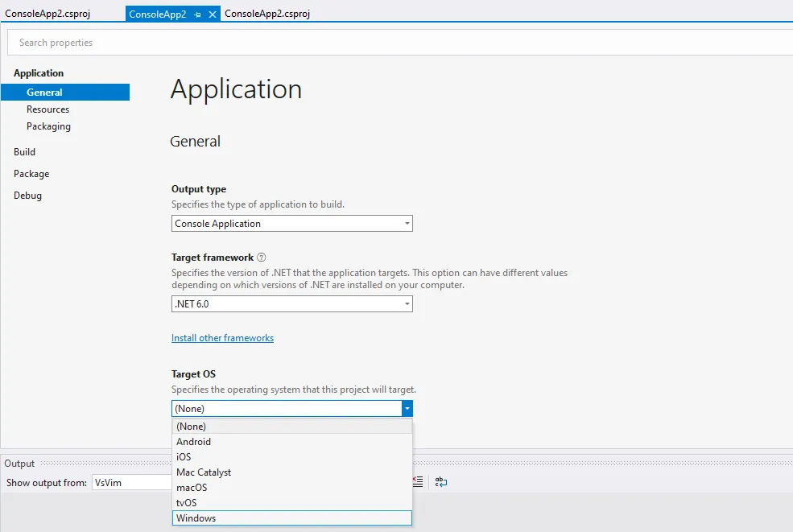Select Mac Catalyst option
This screenshot has width=793, height=532.
tap(204, 472)
